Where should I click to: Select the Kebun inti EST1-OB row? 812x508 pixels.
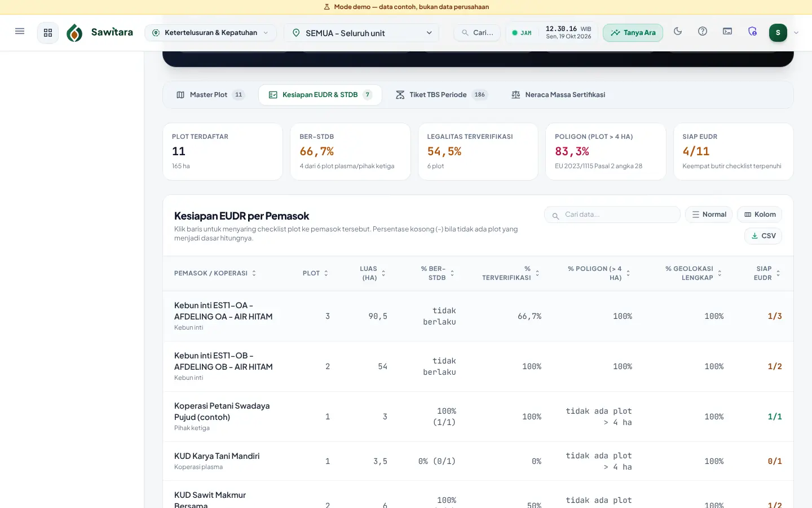click(x=478, y=366)
